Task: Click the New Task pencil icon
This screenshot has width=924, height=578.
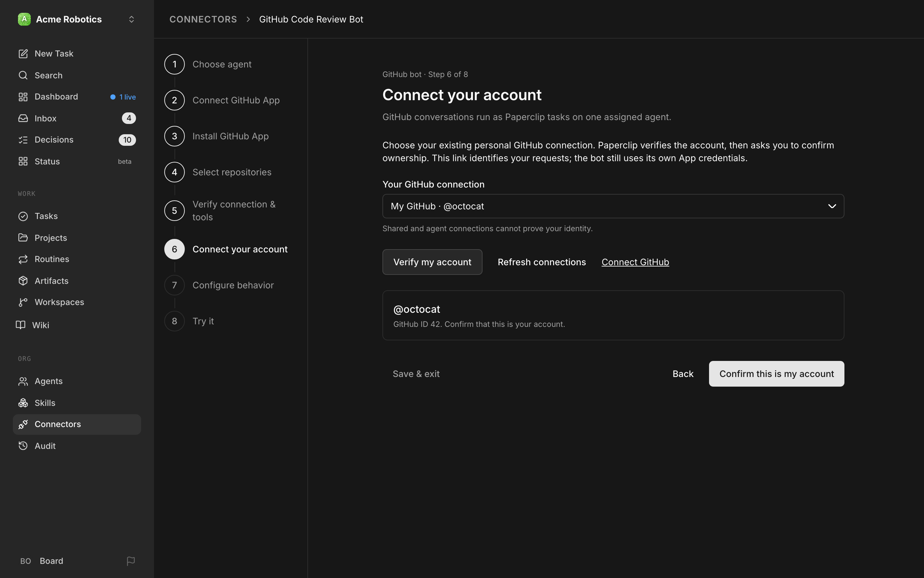Action: 23,54
